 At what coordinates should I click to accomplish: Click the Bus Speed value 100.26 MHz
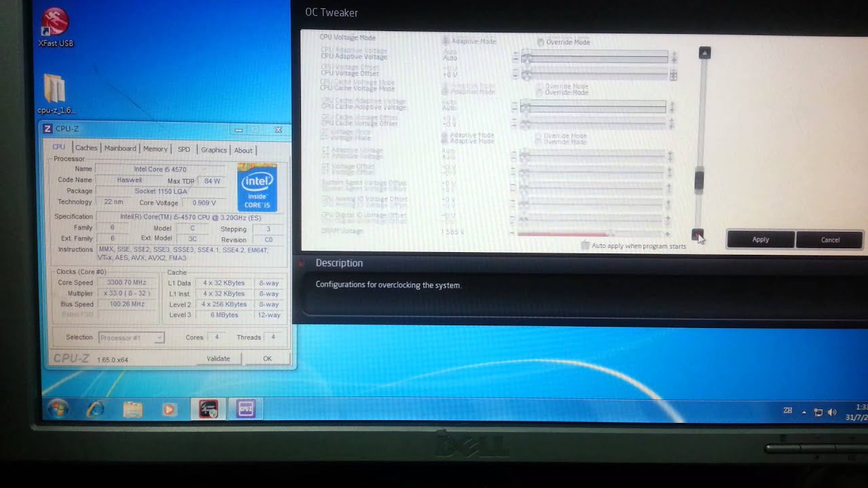pyautogui.click(x=126, y=304)
